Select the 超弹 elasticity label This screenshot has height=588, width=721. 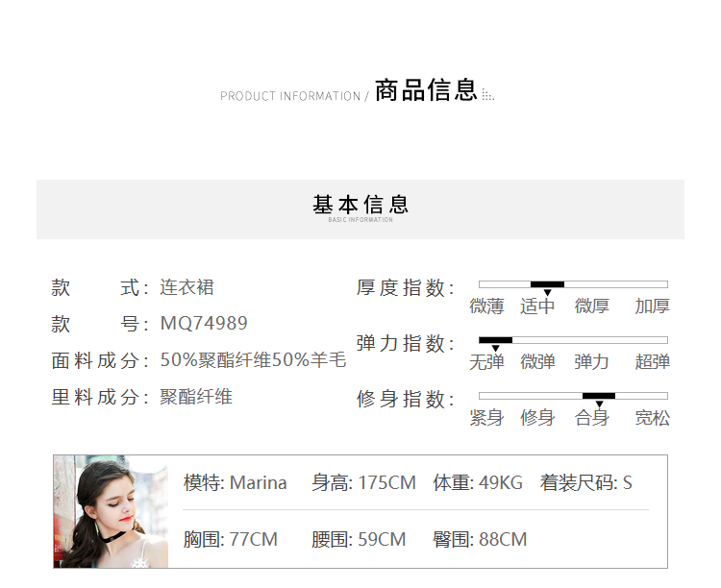(652, 362)
